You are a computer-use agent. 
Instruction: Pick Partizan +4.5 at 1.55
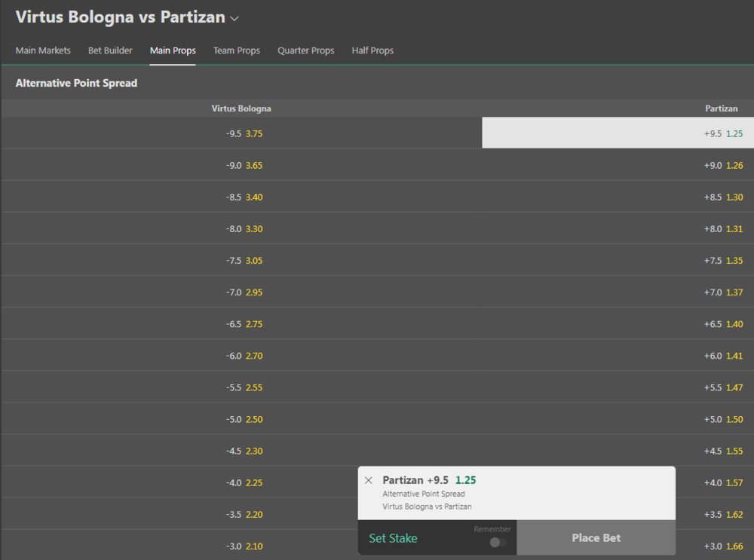pos(618,451)
